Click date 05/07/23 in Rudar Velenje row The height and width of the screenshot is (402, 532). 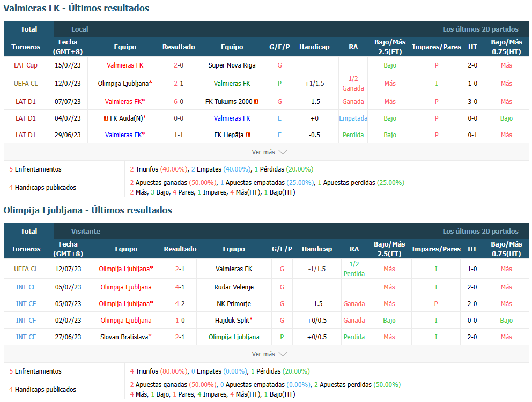(x=68, y=287)
